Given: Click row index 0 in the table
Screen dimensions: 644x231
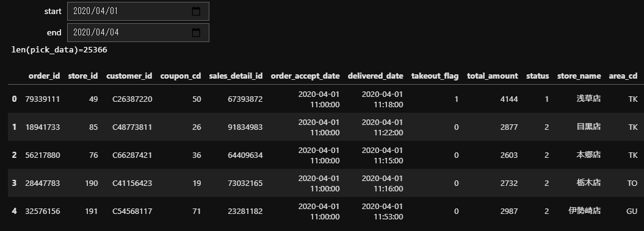Looking at the screenshot, I should 15,99.
